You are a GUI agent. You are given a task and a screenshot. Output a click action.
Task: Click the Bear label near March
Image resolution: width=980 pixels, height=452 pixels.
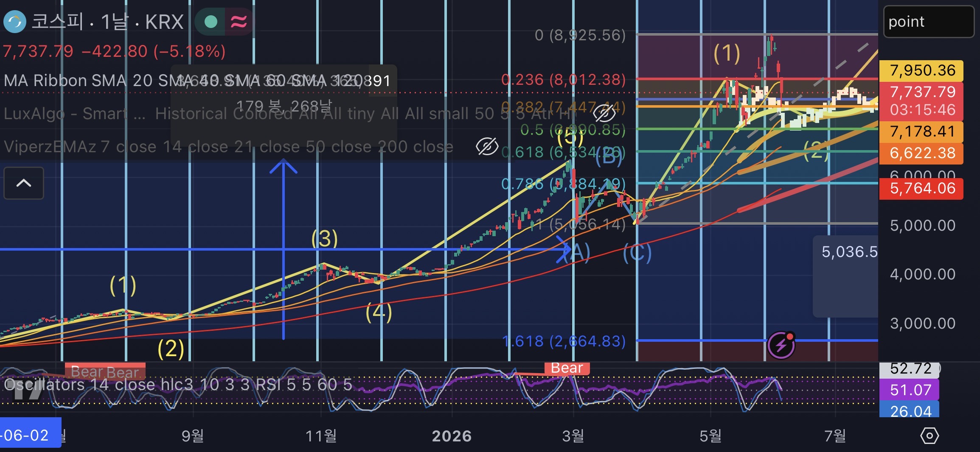pos(567,368)
